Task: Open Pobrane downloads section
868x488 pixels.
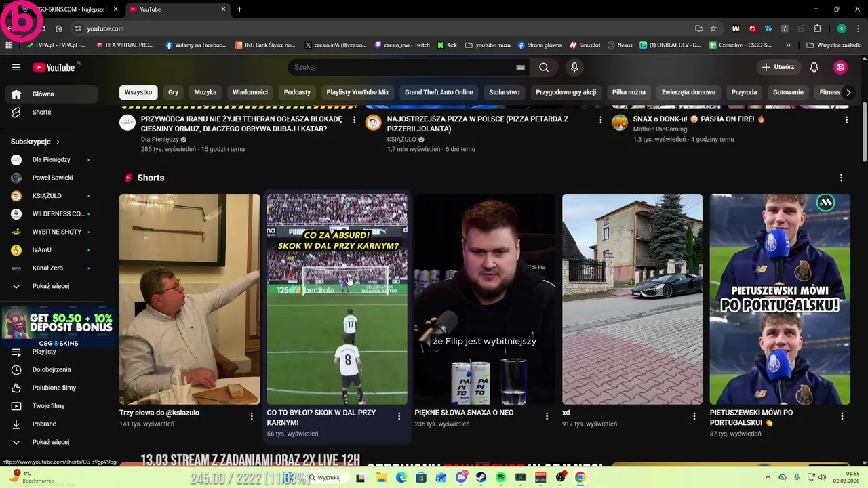Action: tap(51, 424)
